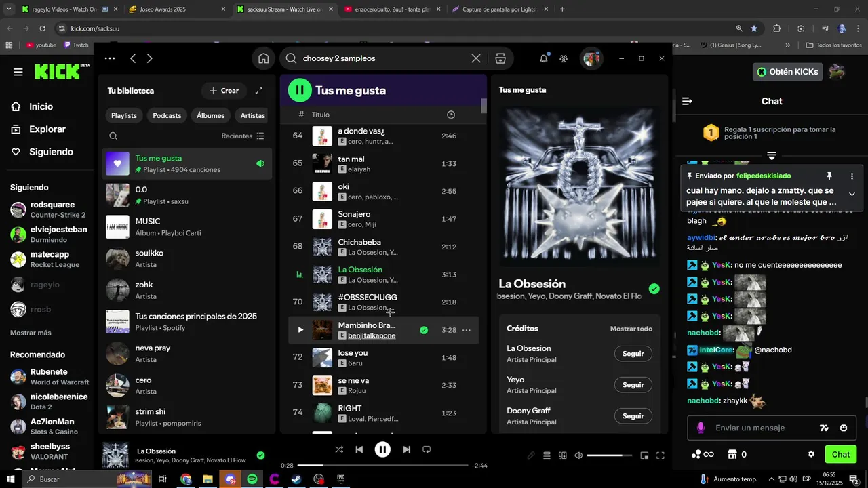This screenshot has height=488, width=868.
Task: Pause the Tus me gusta playlist
Action: tap(300, 90)
